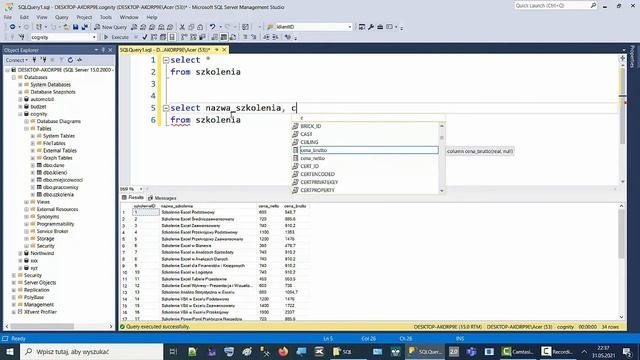Screen dimensions: 640x360
Task: Click the Refresh icon in Object Explorer
Action: click(x=70, y=60)
